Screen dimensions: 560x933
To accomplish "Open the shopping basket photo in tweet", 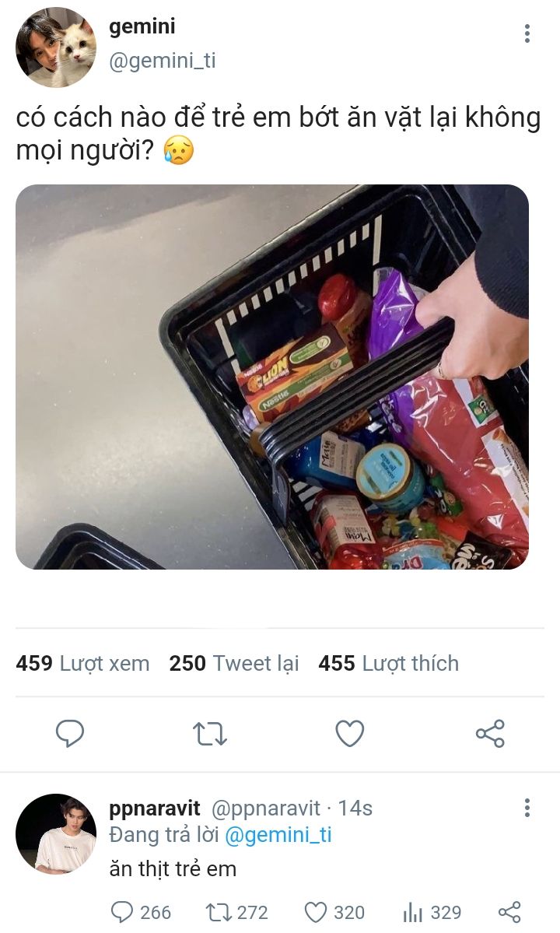I will click(x=271, y=377).
